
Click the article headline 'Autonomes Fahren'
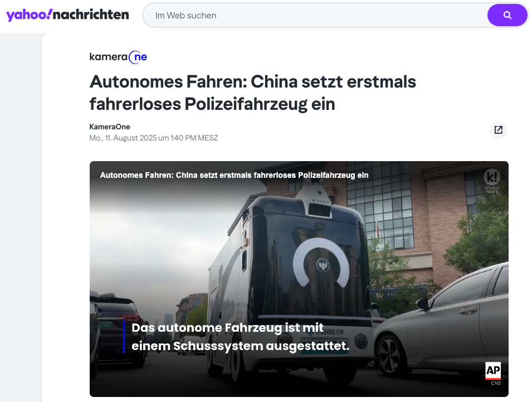[x=253, y=93]
